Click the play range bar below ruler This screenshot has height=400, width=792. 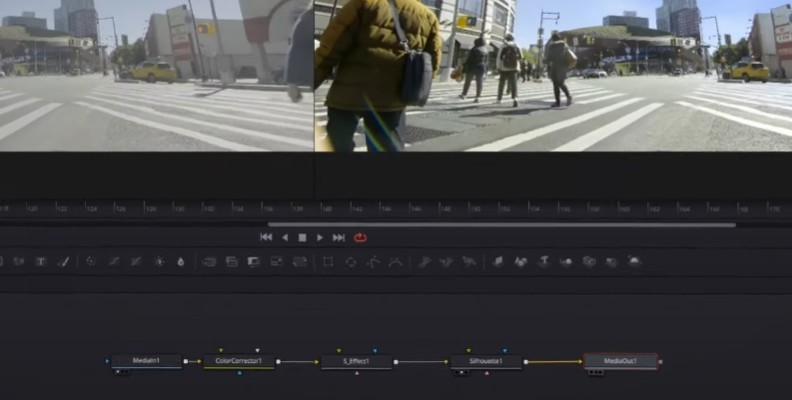point(500,225)
